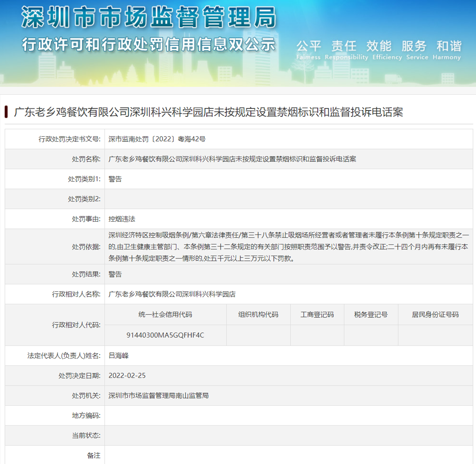
Task: Click the 和谐 Harmony motto text
Action: pos(447,50)
